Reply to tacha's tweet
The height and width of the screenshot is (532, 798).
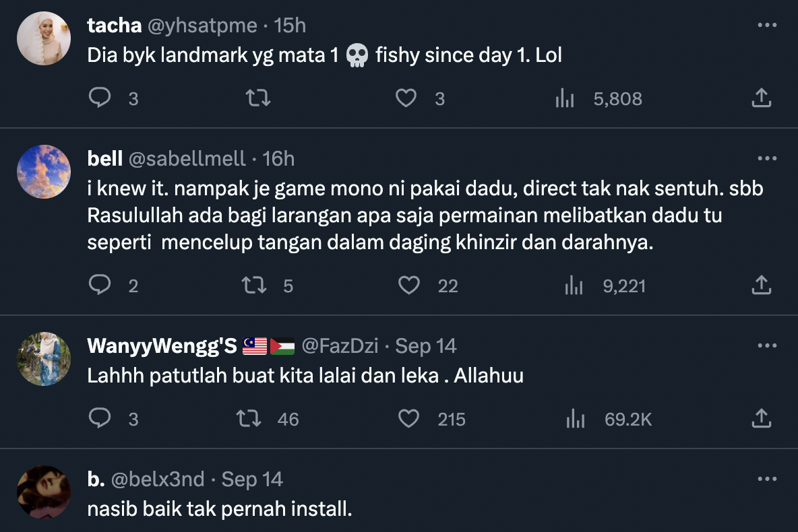[100, 99]
